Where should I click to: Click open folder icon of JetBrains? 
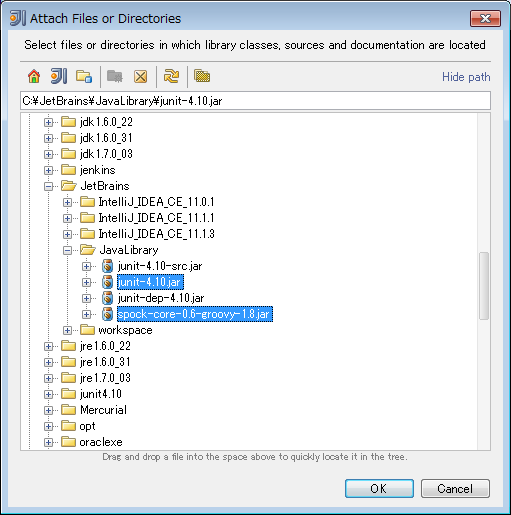(69, 186)
